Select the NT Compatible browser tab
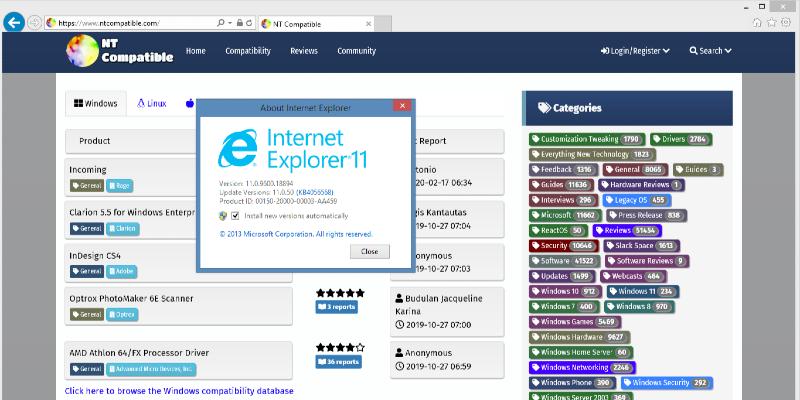This screenshot has width=800, height=400. point(316,24)
